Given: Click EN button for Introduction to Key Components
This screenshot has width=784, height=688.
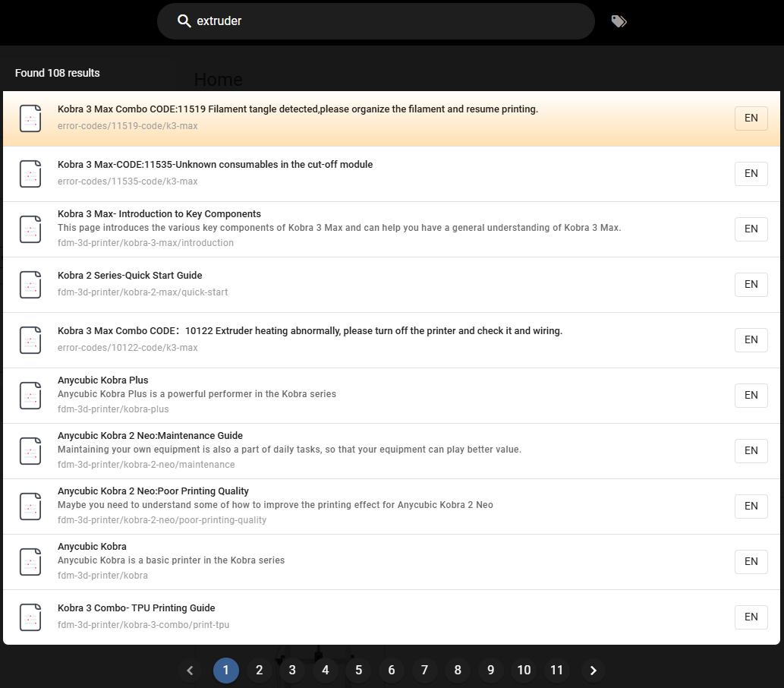Looking at the screenshot, I should pyautogui.click(x=751, y=229).
